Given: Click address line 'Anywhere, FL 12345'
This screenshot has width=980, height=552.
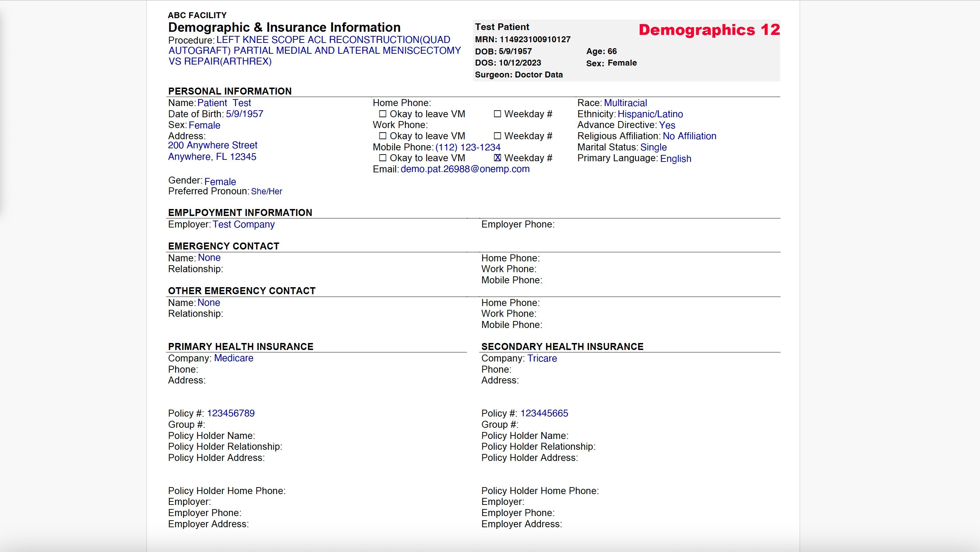Looking at the screenshot, I should 212,156.
